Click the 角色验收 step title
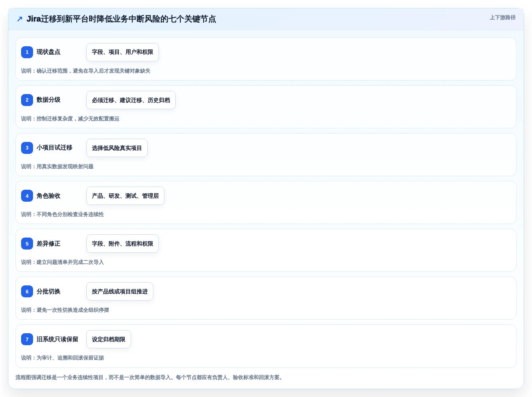Screen dimensions: 532x397 click(x=49, y=196)
